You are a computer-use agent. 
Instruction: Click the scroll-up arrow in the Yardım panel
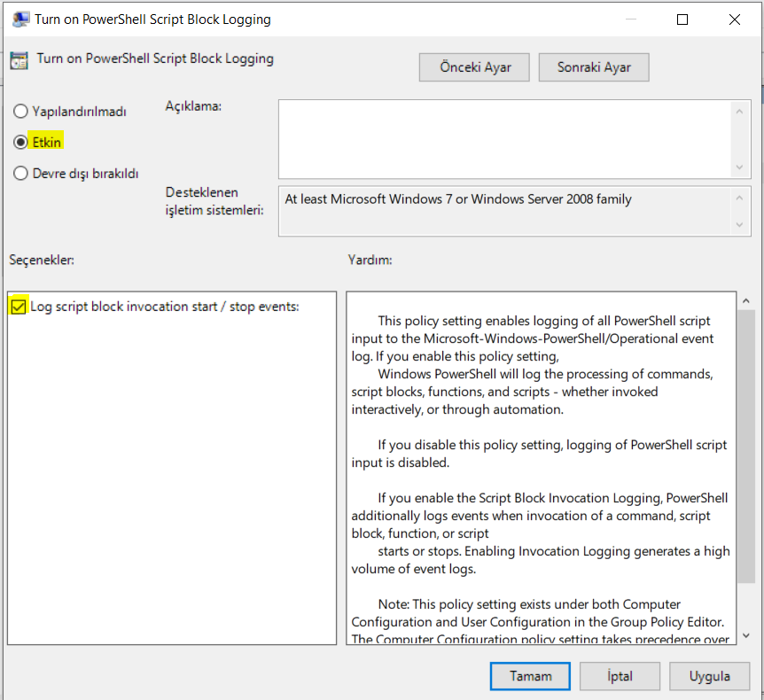pos(745,300)
